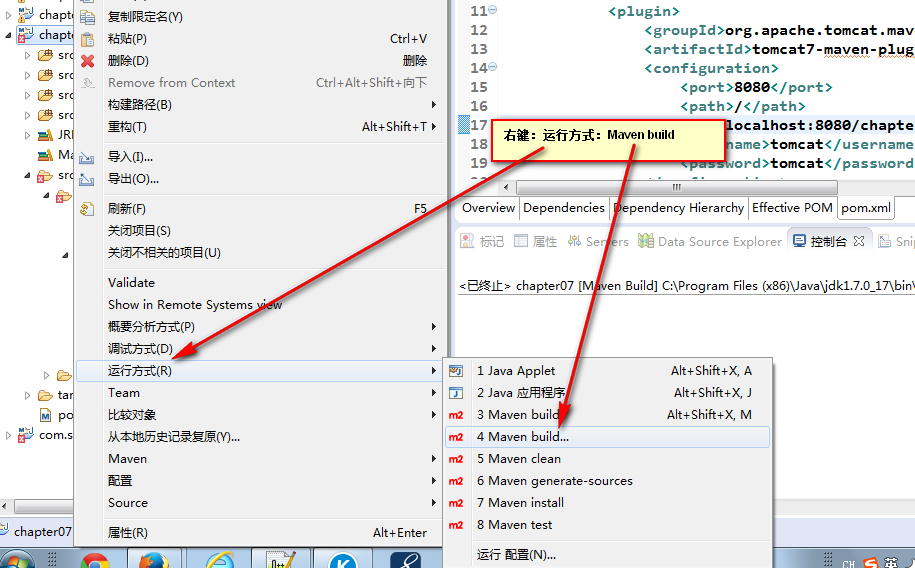Open Chrome from the taskbar
Screen dimensions: 915x568
pos(95,560)
